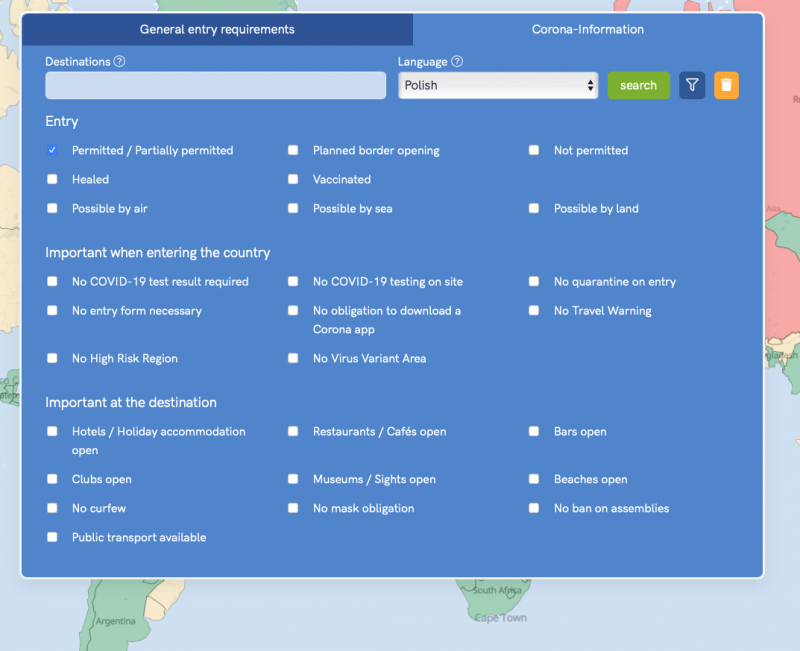800x651 pixels.
Task: Switch to General entry requirements tab
Action: [217, 30]
